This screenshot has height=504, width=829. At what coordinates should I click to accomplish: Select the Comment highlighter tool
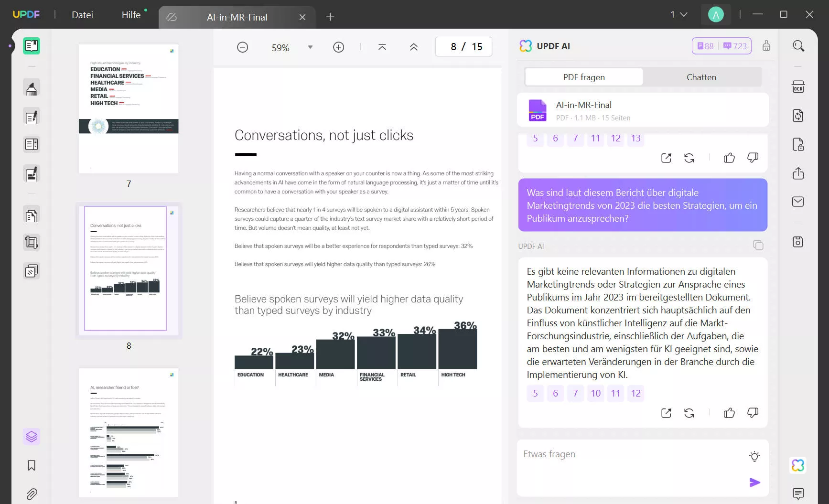(32, 88)
